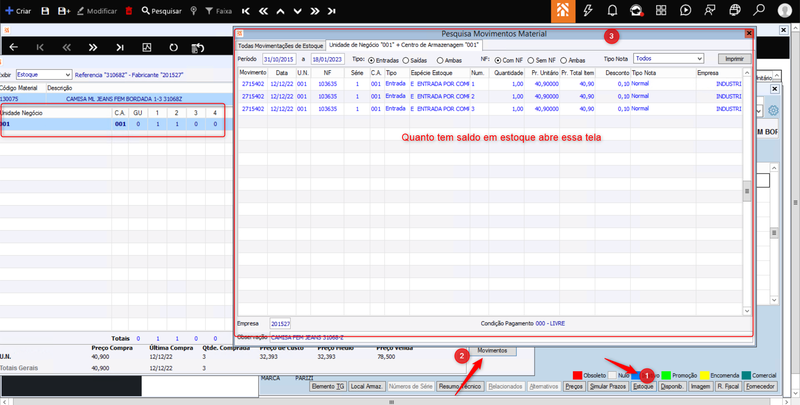Select the Entradas radio button

coord(371,60)
